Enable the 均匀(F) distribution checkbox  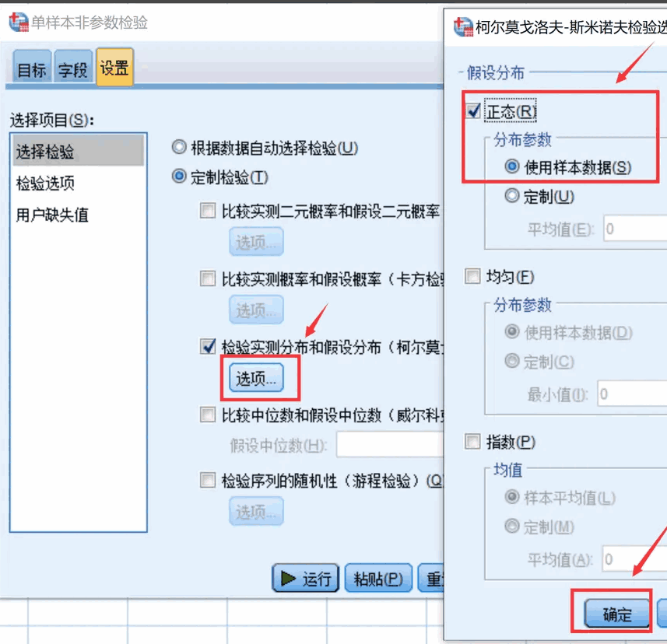pos(472,276)
